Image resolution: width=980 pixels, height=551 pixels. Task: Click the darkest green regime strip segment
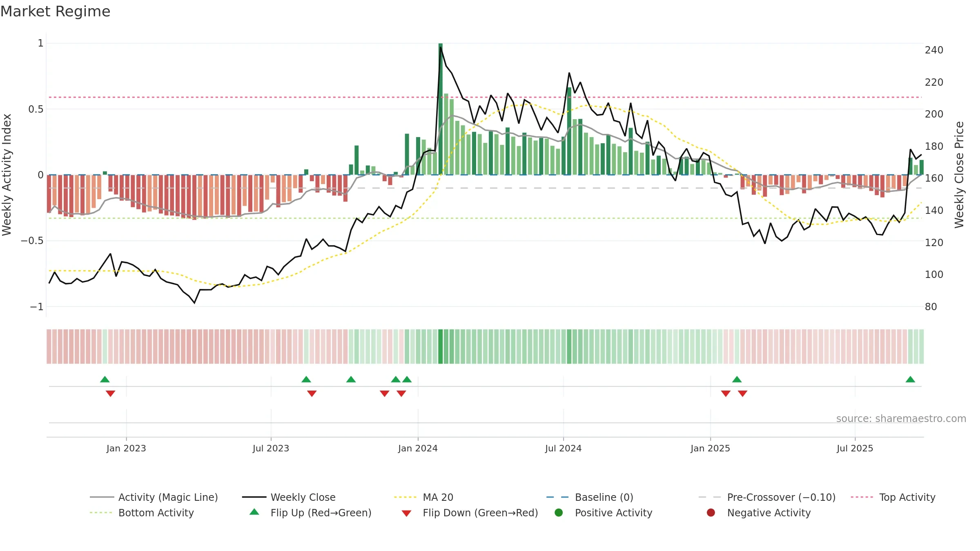point(441,347)
